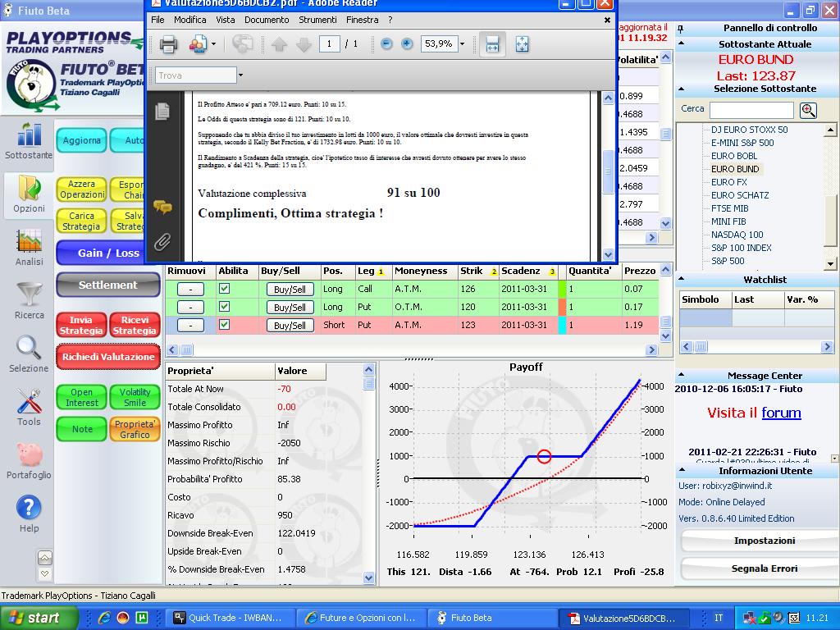Open the Analisi chart icon
Viewport: 840px width, 630px height.
click(29, 248)
